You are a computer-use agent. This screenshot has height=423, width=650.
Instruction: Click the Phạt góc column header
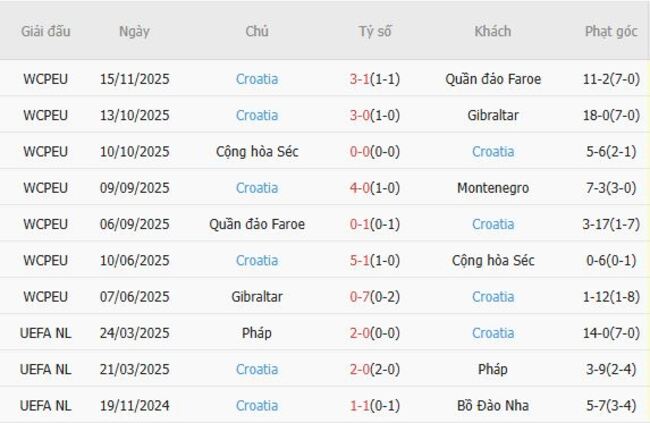[x=611, y=31]
